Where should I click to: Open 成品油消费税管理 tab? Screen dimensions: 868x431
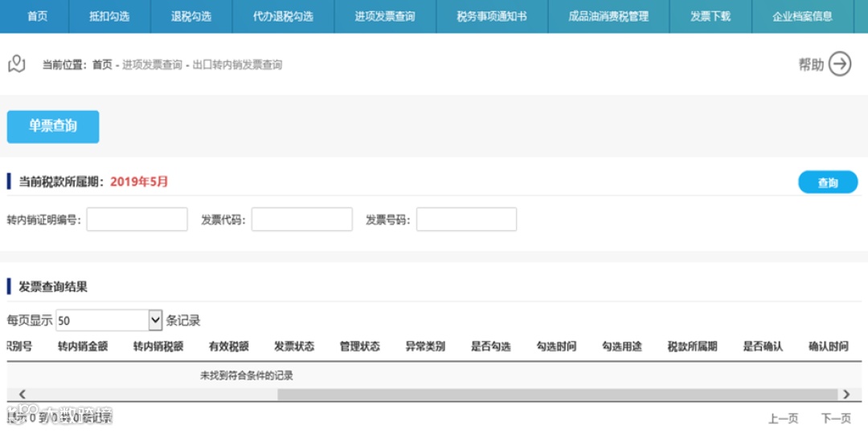(x=608, y=17)
